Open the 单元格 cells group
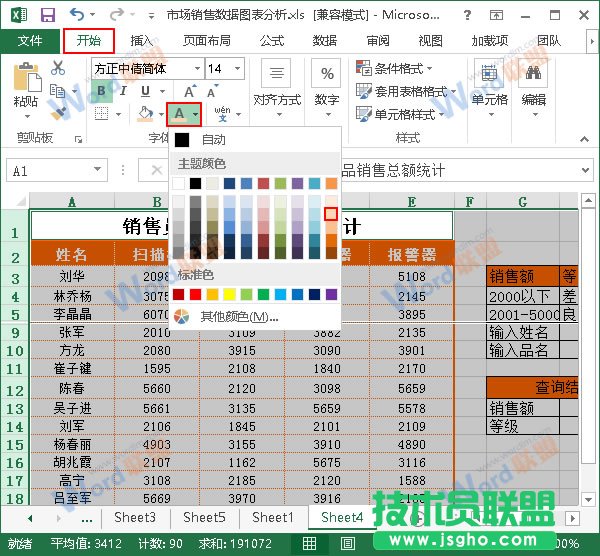Image resolution: width=600 pixels, height=556 pixels. [489, 89]
